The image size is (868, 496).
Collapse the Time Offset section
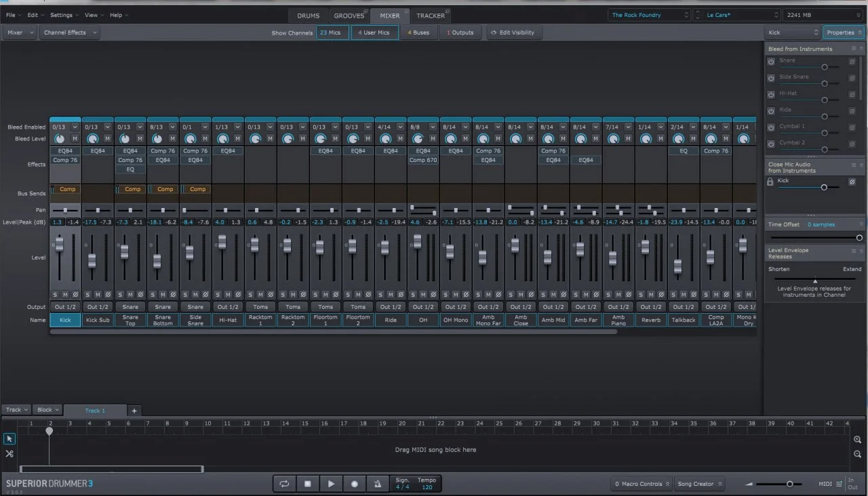pos(861,224)
